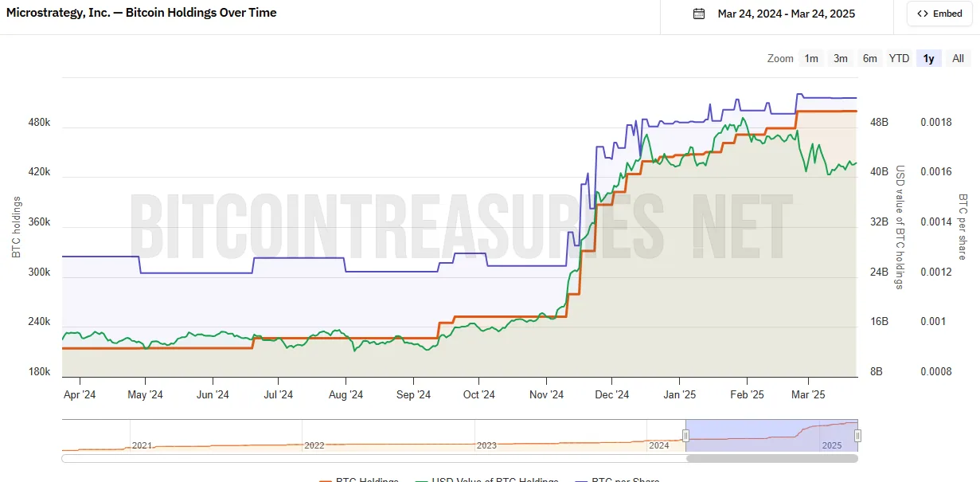This screenshot has height=482, width=980.
Task: Click the Aug '24 x-axis label
Action: 346,394
